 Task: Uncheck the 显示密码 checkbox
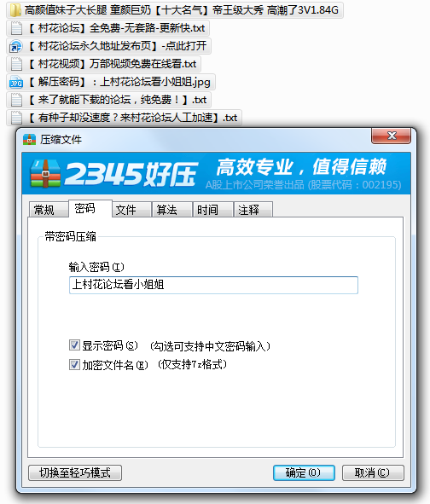tap(74, 345)
